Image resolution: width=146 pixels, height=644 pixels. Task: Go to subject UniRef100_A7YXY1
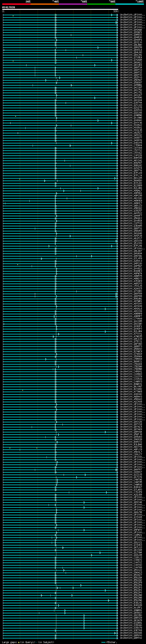[x=131, y=334]
